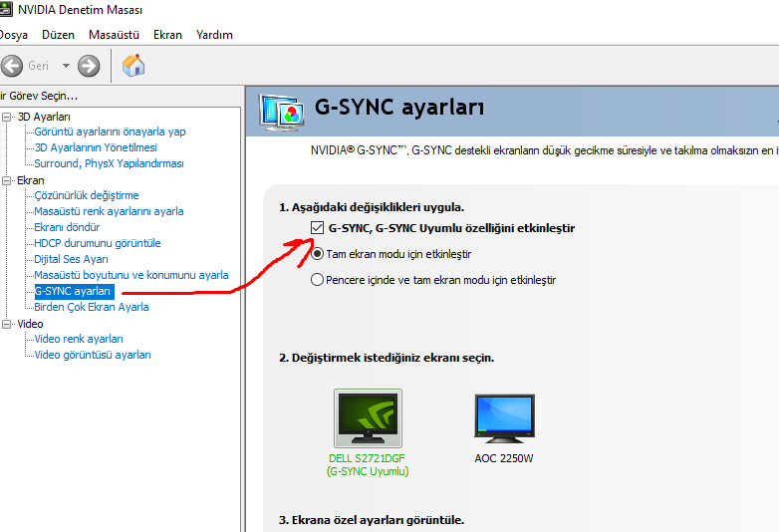Open the Ekran menu
This screenshot has width=779, height=532.
(167, 35)
